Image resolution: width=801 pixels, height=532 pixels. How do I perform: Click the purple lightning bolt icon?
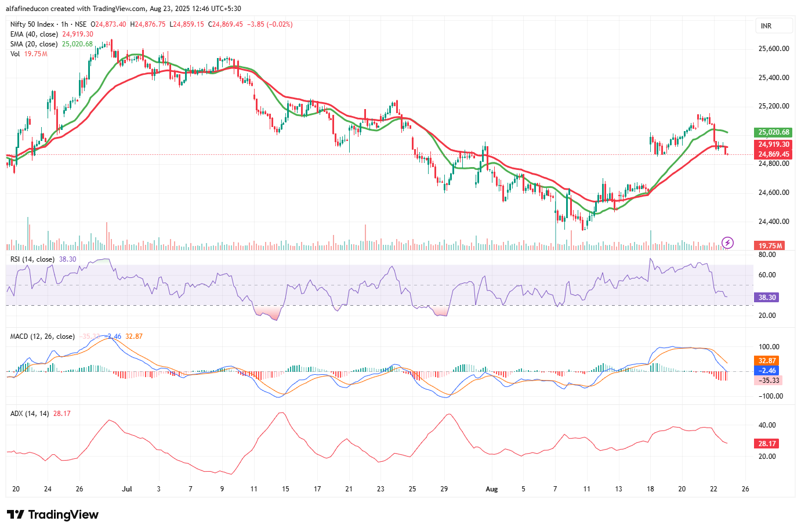(727, 243)
